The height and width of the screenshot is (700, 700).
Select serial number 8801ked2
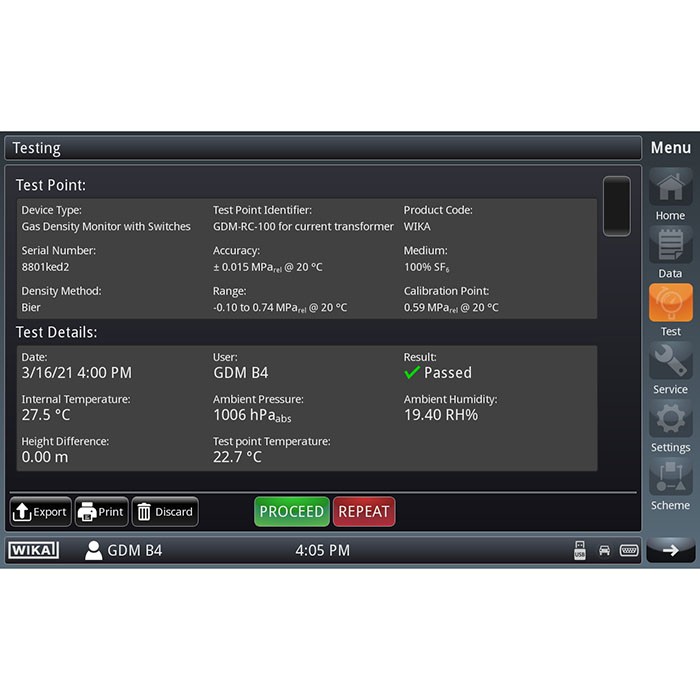click(45, 267)
